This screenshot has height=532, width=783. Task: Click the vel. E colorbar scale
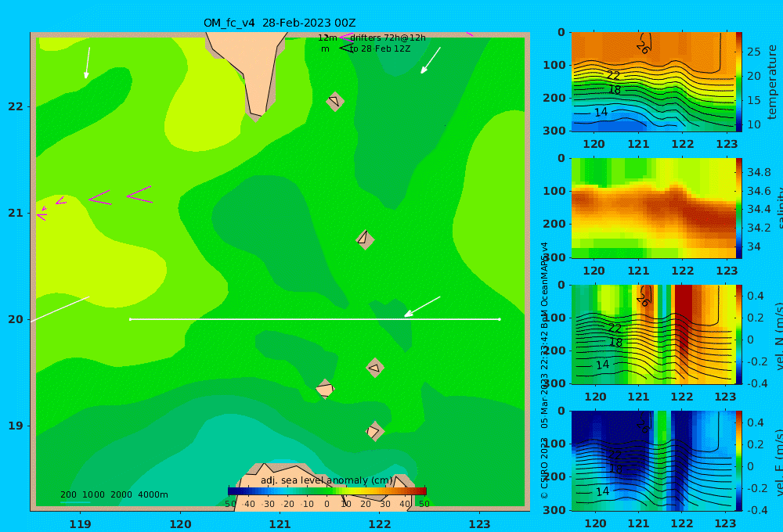(739, 461)
